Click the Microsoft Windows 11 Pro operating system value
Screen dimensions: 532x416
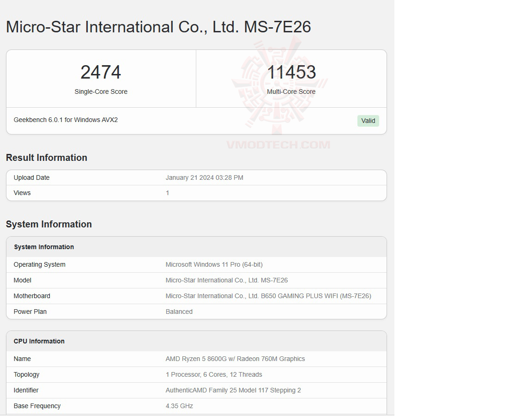click(x=214, y=264)
